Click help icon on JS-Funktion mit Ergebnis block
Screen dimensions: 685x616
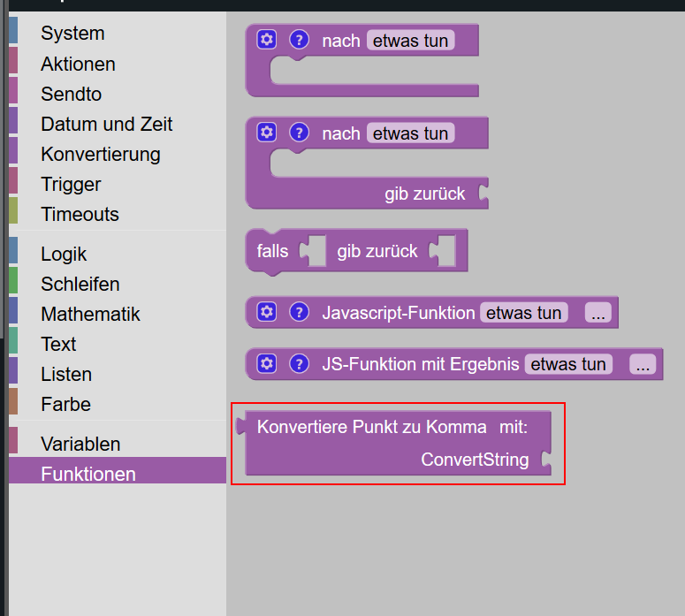300,364
